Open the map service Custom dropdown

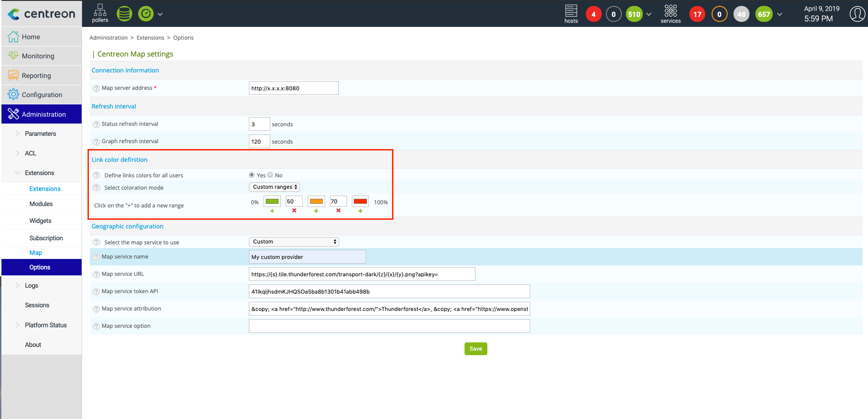click(294, 242)
